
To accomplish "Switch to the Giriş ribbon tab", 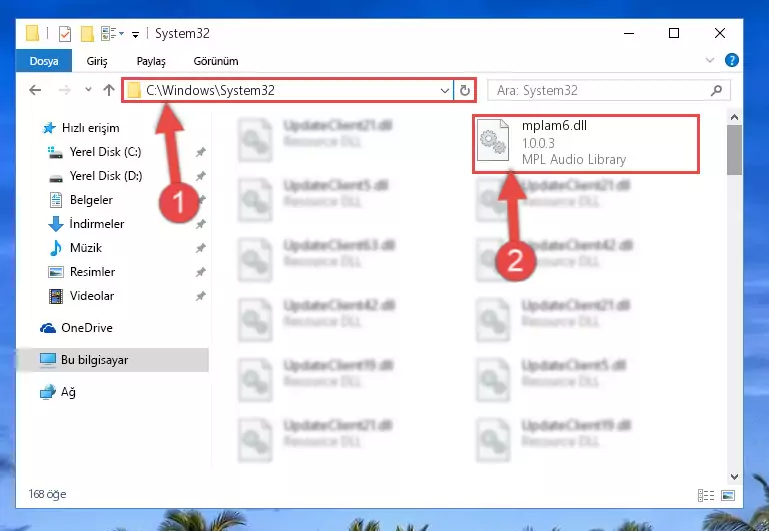I will pyautogui.click(x=97, y=61).
